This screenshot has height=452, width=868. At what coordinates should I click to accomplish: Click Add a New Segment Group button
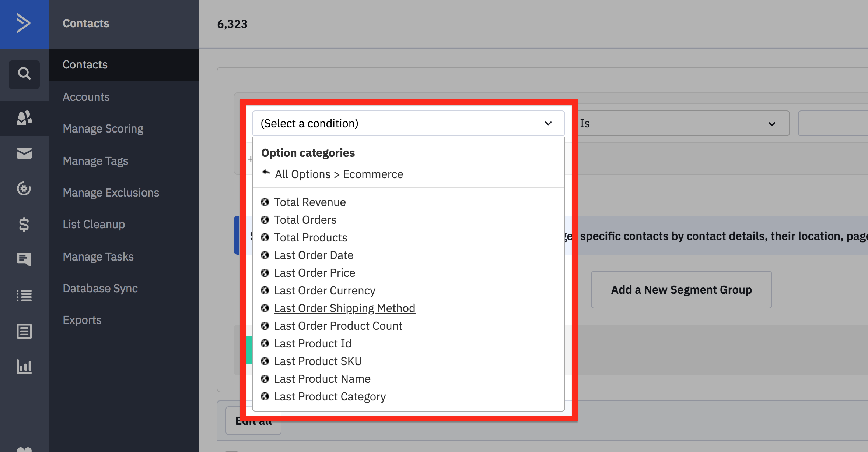tap(681, 290)
